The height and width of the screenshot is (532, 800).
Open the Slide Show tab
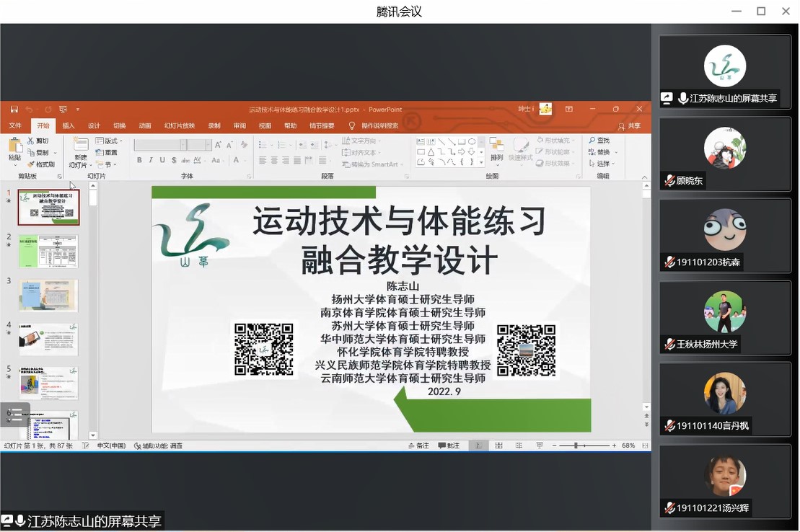click(179, 125)
